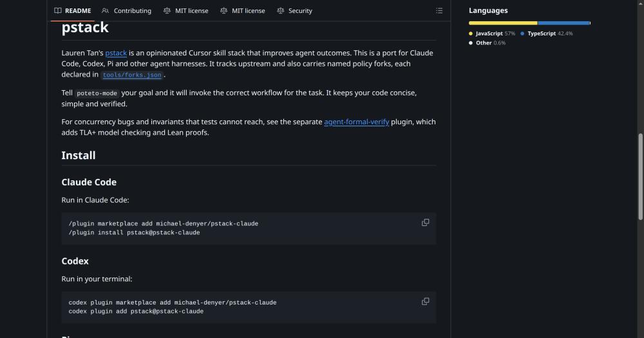Click the pstack title heading
The image size is (644, 338).
(x=85, y=27)
